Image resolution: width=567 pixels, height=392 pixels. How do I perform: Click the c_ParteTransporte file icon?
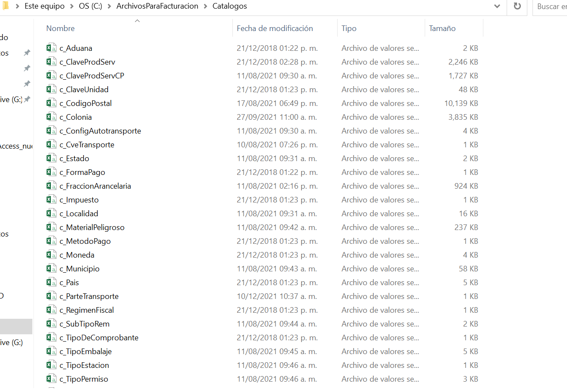(51, 296)
